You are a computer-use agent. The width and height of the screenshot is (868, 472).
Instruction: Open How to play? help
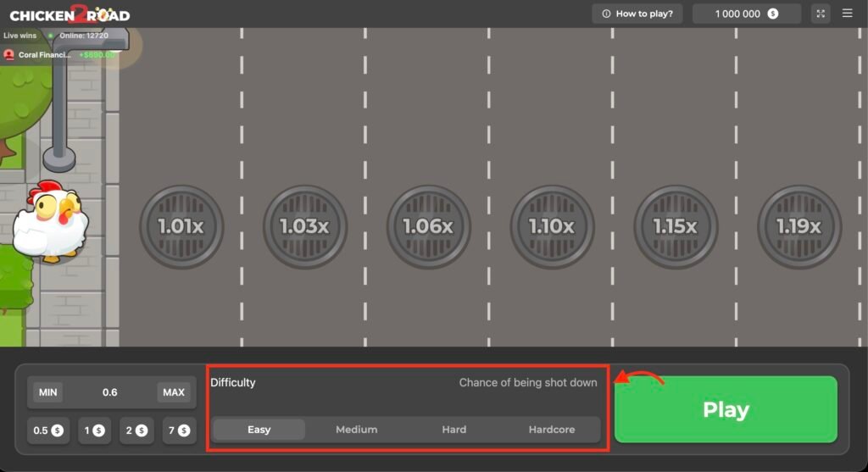637,14
